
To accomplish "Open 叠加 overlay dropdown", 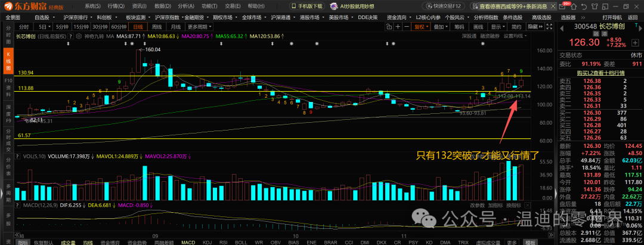I will [x=440, y=27].
